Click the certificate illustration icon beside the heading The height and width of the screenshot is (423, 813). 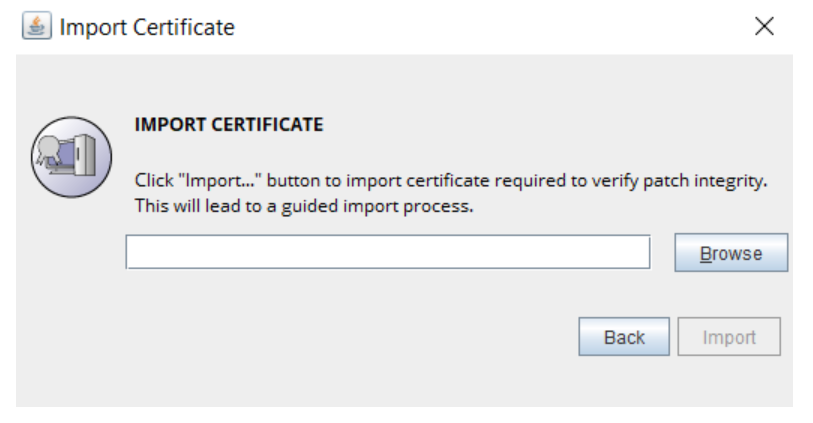click(71, 157)
